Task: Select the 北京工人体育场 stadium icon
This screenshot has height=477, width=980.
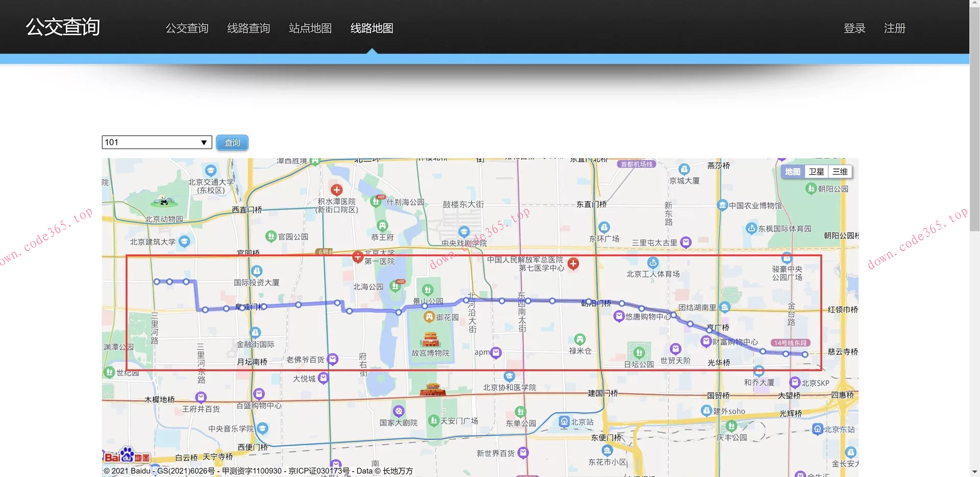Action: pos(653,263)
